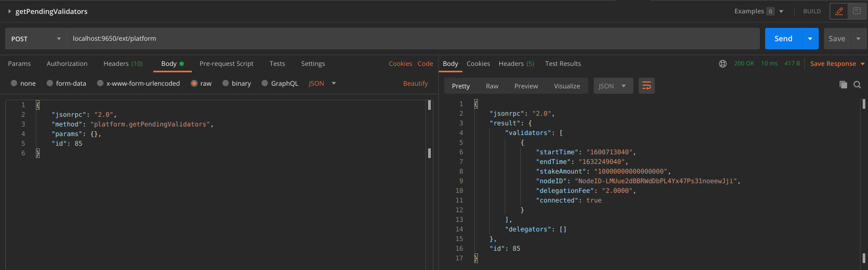The height and width of the screenshot is (270, 868).
Task: Open the comments icon next to BUILD
Action: (857, 11)
